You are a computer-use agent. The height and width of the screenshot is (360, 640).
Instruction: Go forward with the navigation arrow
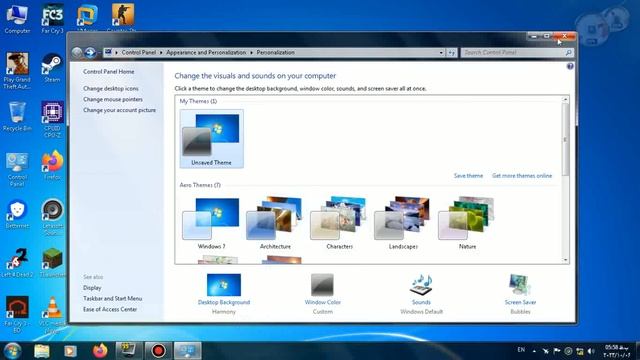tap(90, 52)
